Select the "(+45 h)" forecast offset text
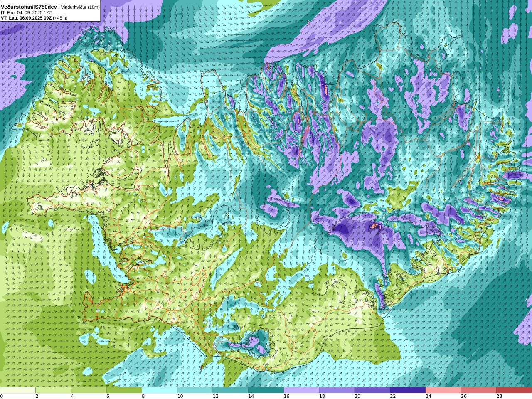The height and width of the screenshot is (399, 532). [x=60, y=18]
